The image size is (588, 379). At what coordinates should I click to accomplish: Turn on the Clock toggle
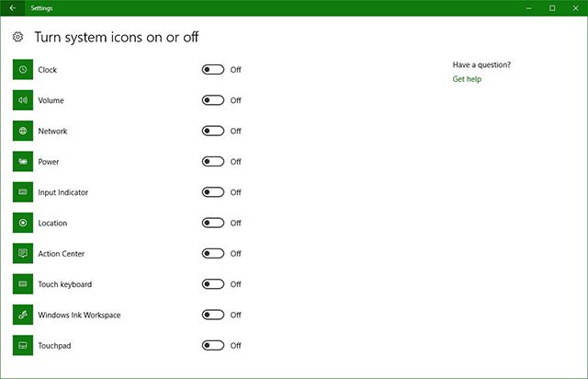coord(213,70)
